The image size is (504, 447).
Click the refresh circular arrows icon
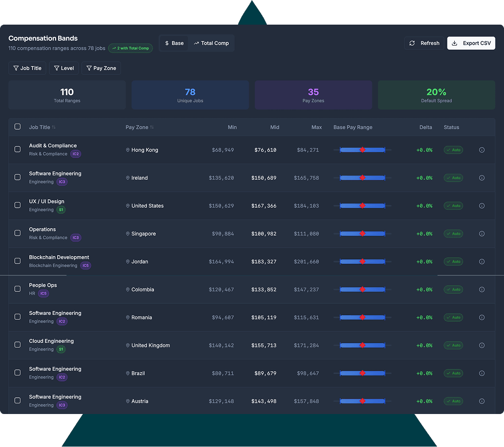412,43
